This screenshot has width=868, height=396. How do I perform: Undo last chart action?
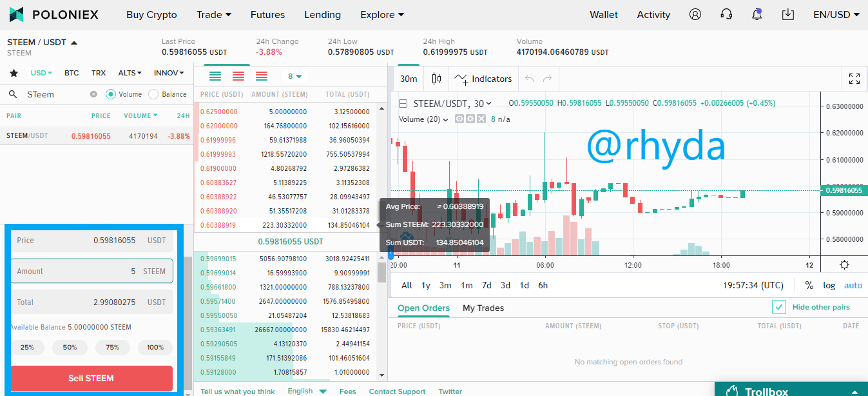click(529, 79)
